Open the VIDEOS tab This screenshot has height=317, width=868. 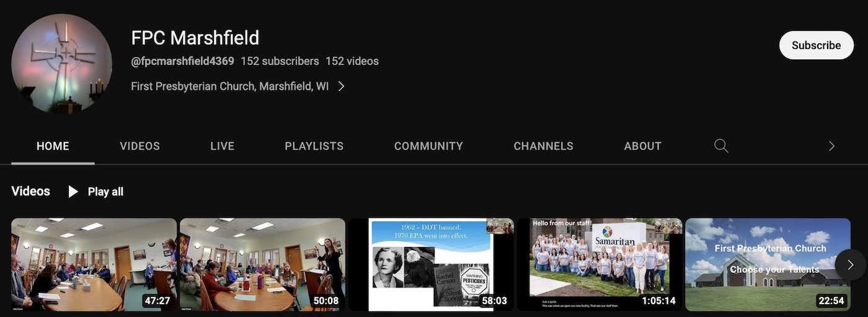pyautogui.click(x=140, y=146)
